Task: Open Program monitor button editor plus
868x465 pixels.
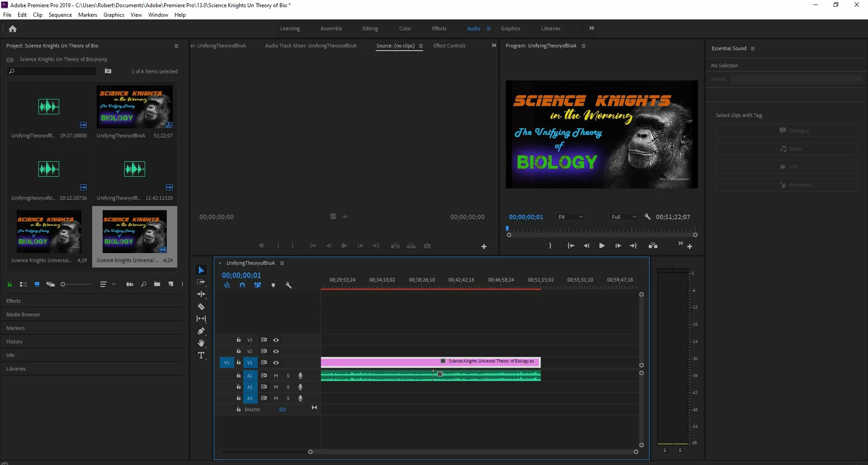Action: tap(689, 246)
